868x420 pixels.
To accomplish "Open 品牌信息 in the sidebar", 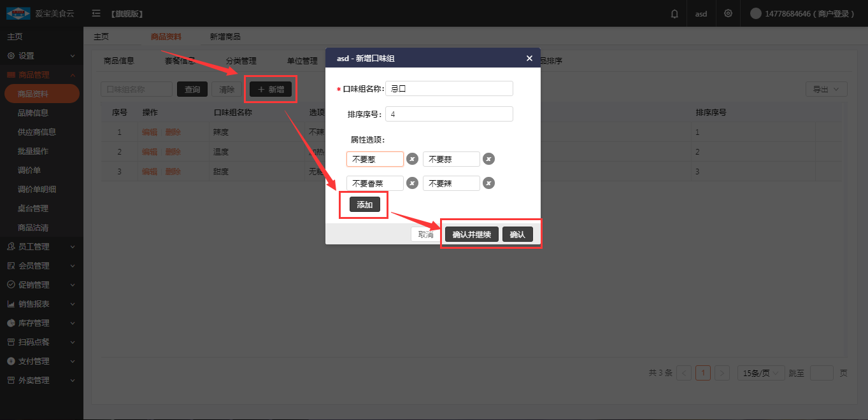I will pos(33,113).
